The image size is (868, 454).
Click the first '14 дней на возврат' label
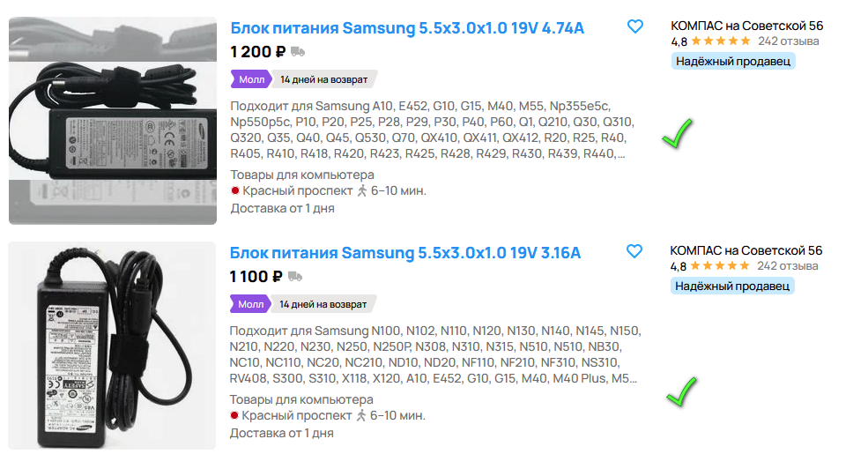click(x=323, y=79)
